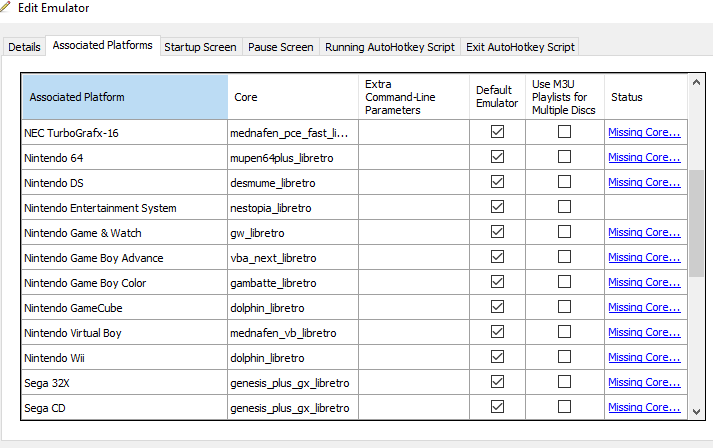713x448 pixels.
Task: Click the scrollbar up arrow
Action: [696, 82]
